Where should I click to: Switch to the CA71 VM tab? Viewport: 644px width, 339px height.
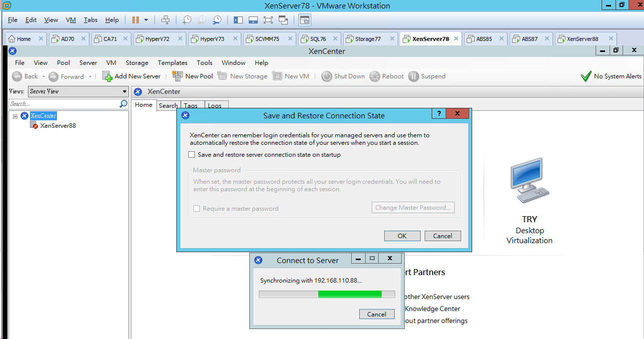pos(110,39)
